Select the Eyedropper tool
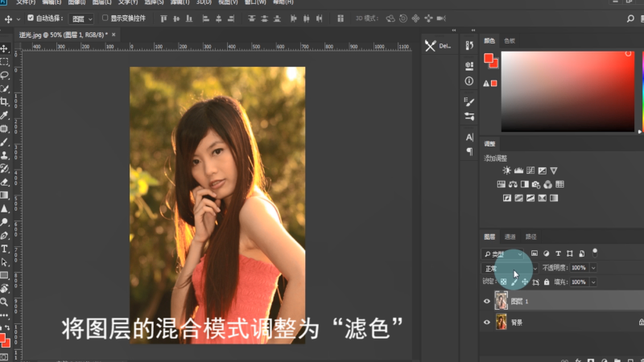This screenshot has height=362, width=644. pos(5,115)
